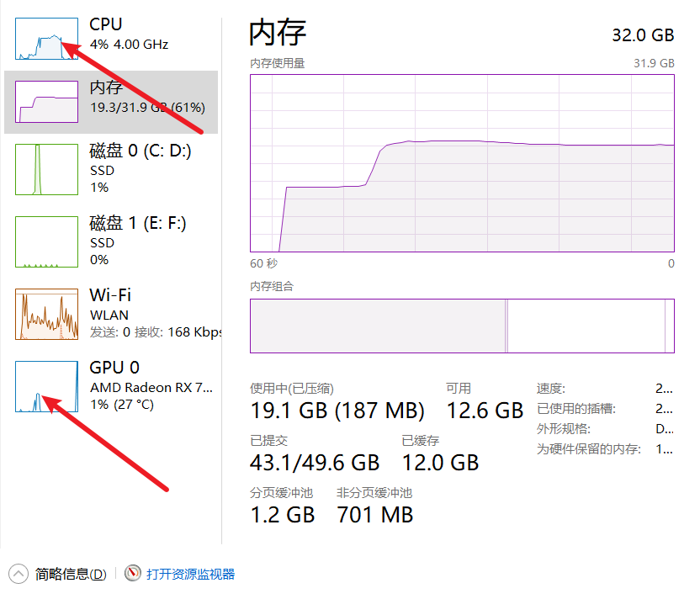This screenshot has width=700, height=599.
Task: Show 磁盘 0 (C: D:) SSD details
Action: [111, 169]
